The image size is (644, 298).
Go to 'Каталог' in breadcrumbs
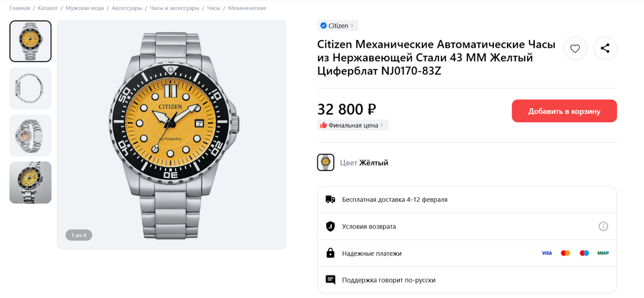tap(48, 8)
